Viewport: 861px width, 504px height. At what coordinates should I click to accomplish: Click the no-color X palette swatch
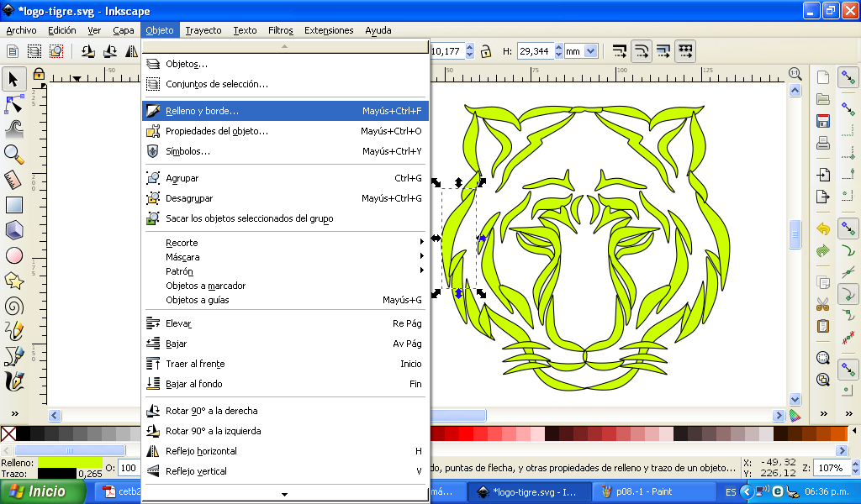point(8,434)
